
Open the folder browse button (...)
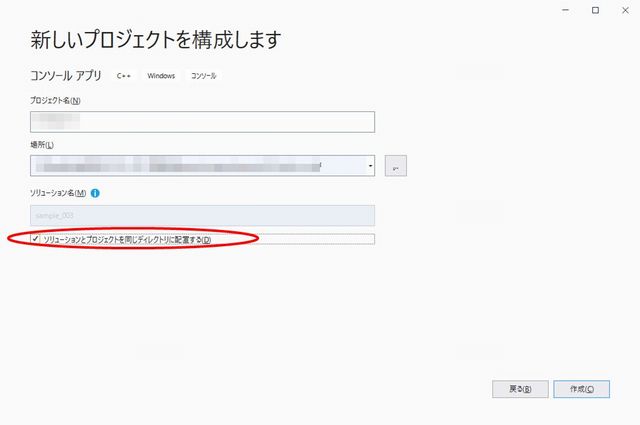click(396, 167)
